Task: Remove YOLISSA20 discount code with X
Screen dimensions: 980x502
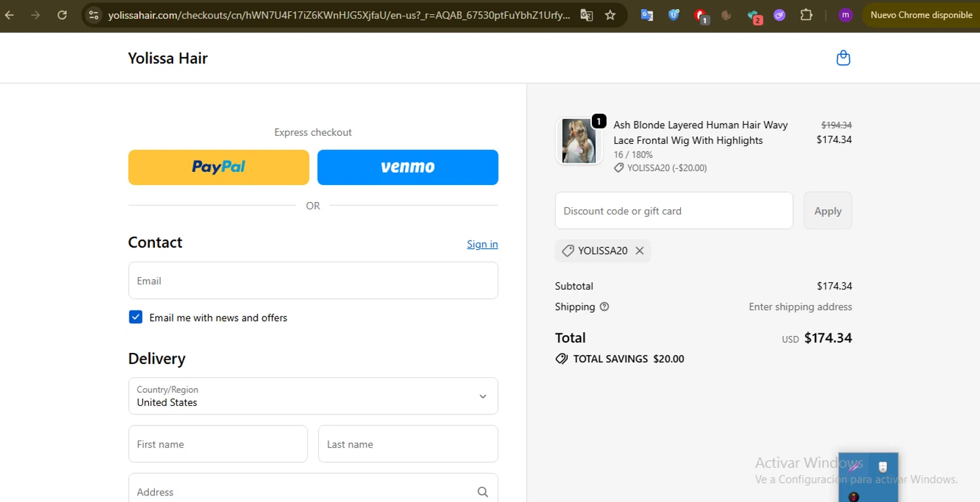Action: (x=640, y=251)
